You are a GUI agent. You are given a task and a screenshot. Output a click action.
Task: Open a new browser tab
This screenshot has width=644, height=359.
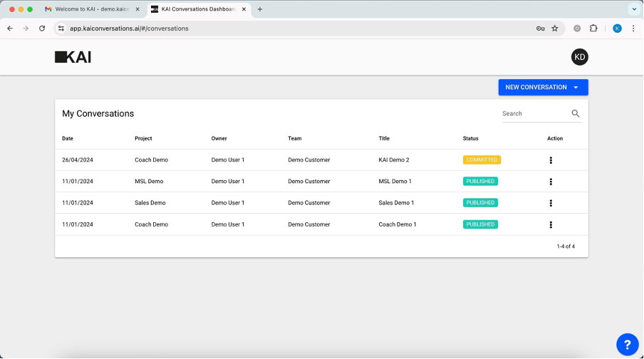pyautogui.click(x=259, y=9)
